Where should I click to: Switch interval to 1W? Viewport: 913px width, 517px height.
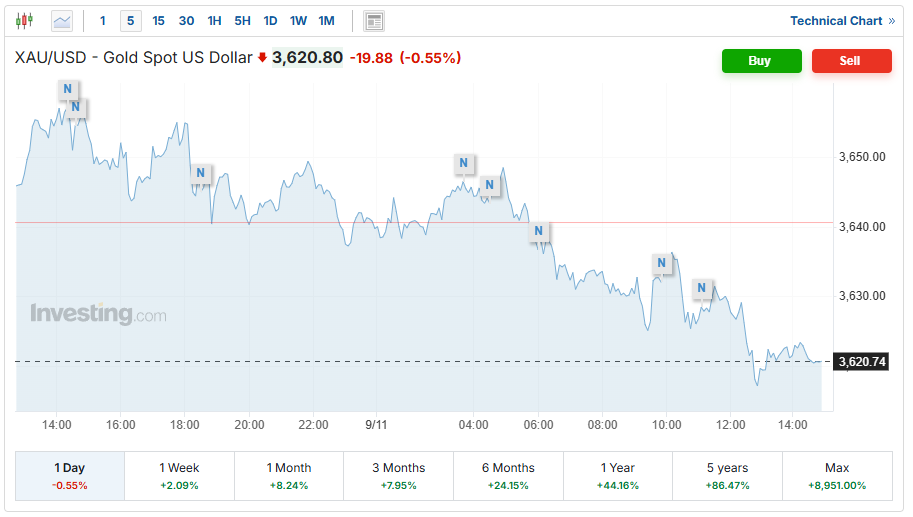298,20
